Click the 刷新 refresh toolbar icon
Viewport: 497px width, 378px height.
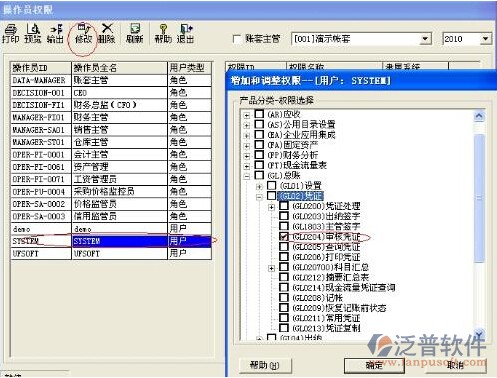click(x=134, y=34)
